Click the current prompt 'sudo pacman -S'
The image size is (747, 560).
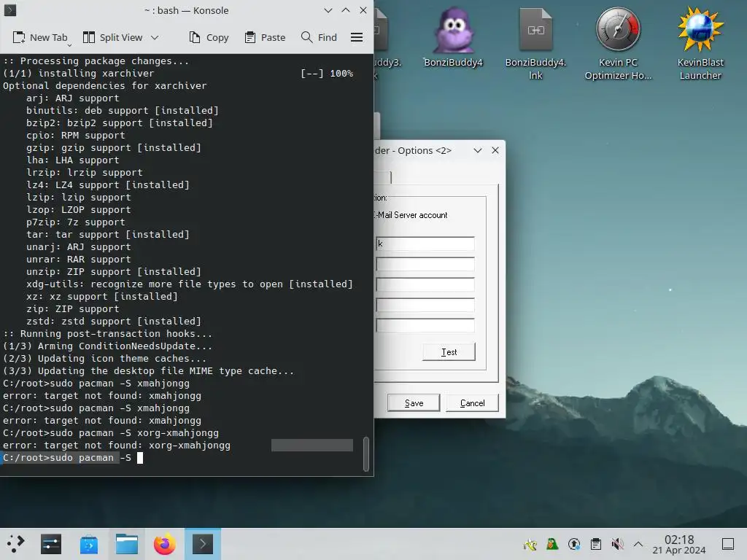click(66, 458)
